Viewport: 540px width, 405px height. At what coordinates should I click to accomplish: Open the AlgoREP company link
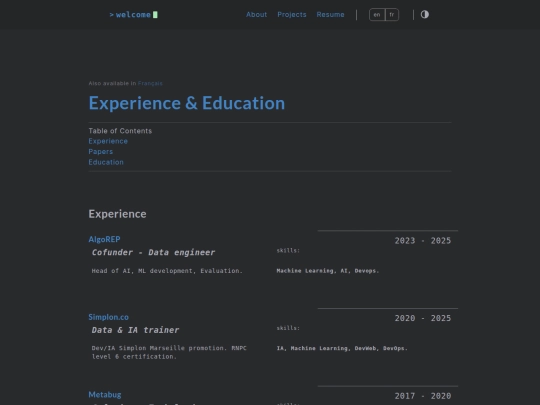104,239
